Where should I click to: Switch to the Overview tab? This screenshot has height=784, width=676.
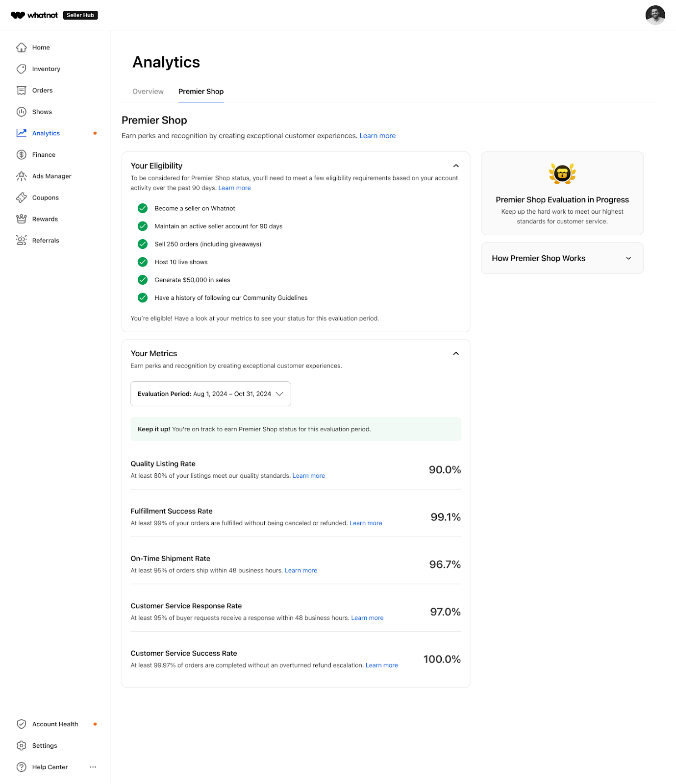click(148, 92)
